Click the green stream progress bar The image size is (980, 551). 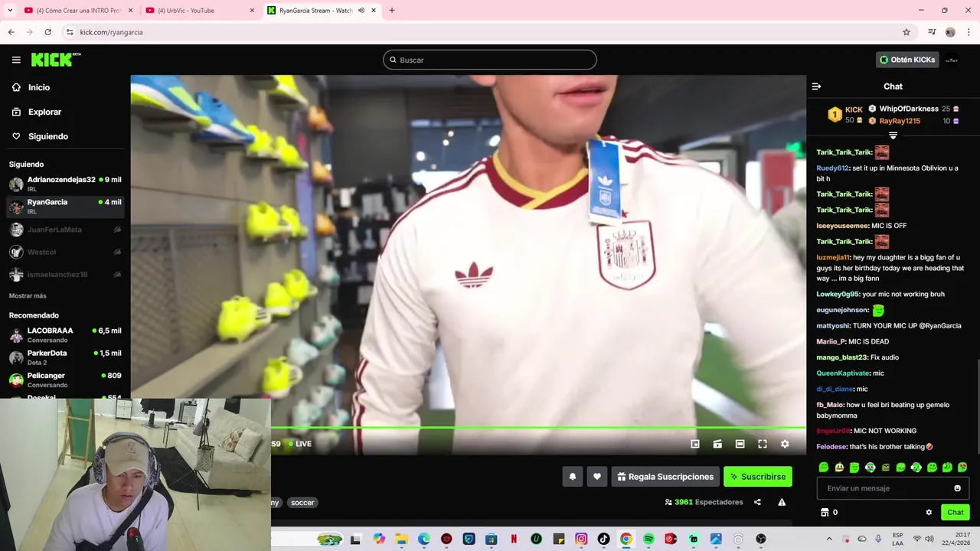(538, 428)
